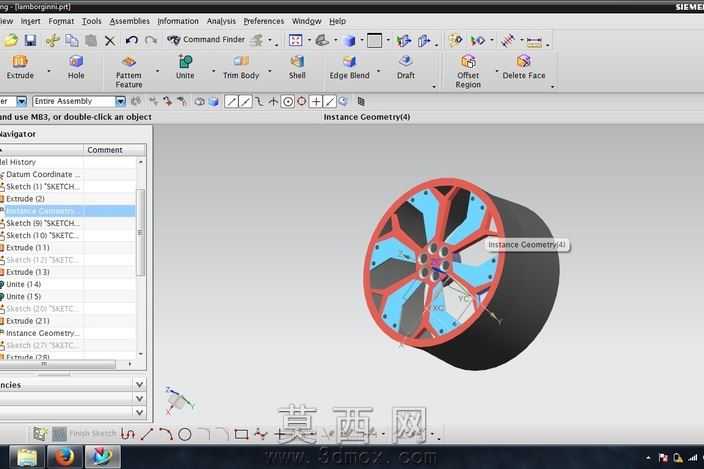This screenshot has height=469, width=704.
Task: Cut selection with the scissors icon
Action: (53, 40)
